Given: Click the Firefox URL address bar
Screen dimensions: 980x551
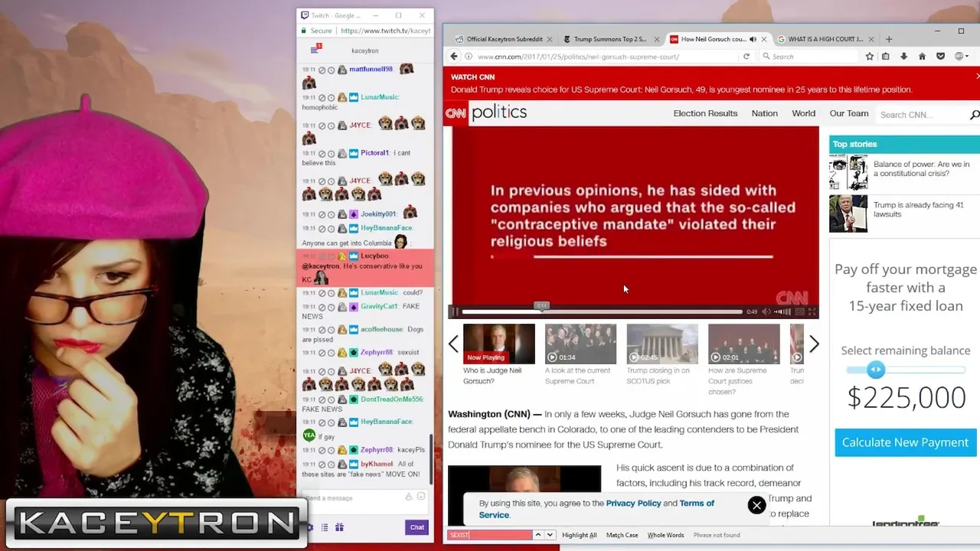Looking at the screenshot, I should pos(605,56).
